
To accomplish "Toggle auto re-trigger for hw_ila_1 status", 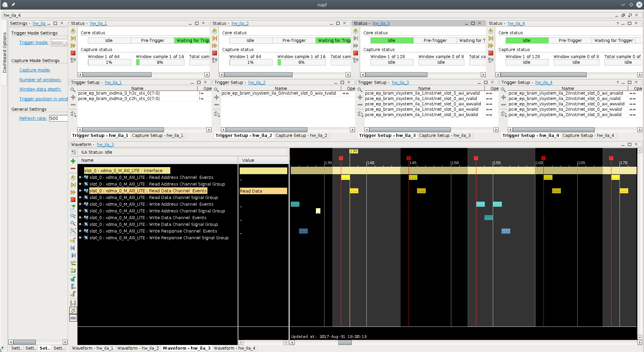I will tap(73, 31).
